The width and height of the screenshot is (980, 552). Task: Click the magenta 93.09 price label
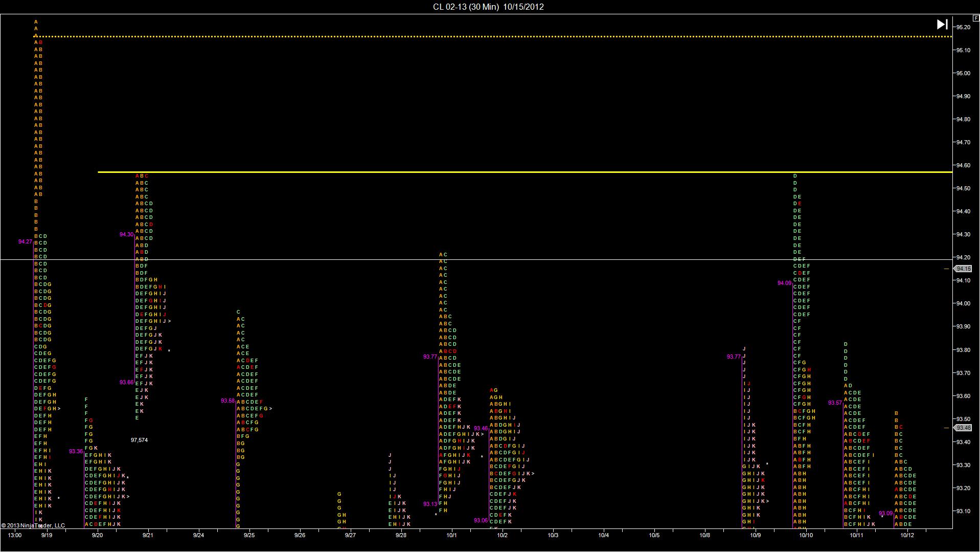coord(885,513)
